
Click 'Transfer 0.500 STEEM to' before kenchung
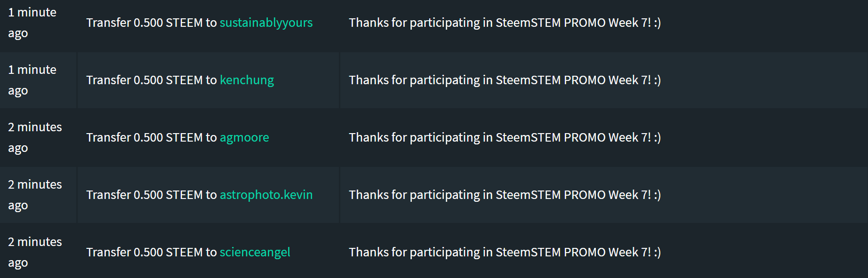pos(152,80)
